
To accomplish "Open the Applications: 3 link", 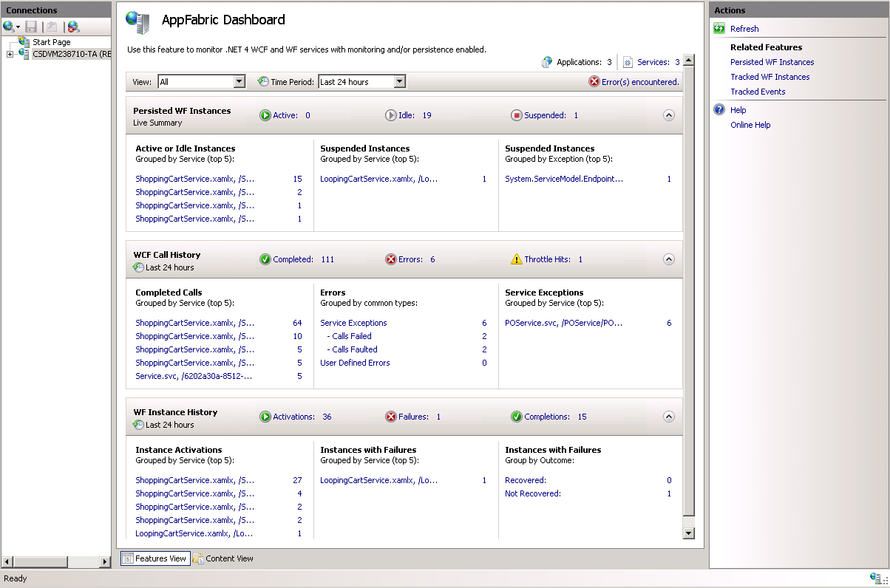I will point(584,62).
